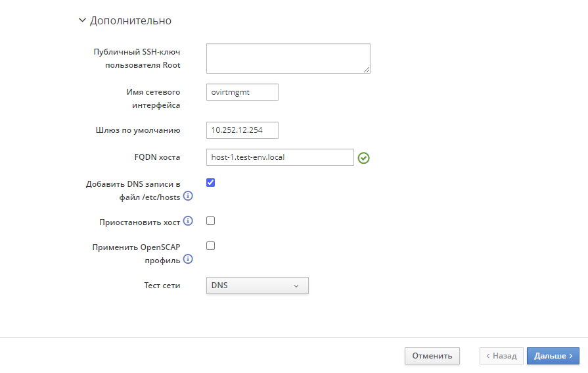Go back with the Назад button
The image size is (588, 373).
tap(501, 356)
